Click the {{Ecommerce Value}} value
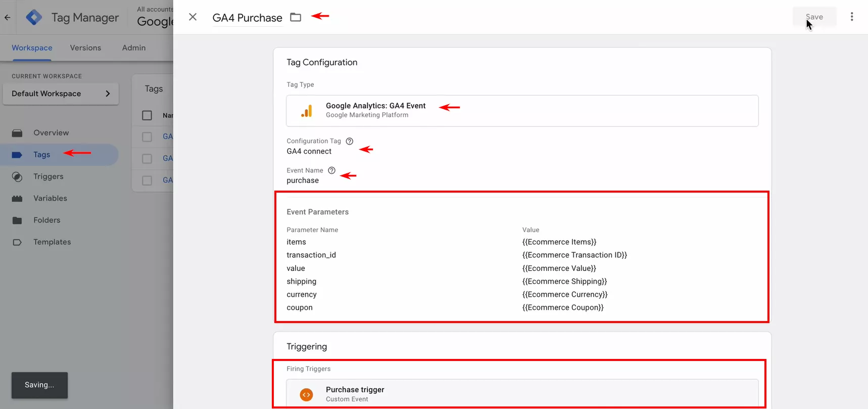868x409 pixels. pos(559,268)
